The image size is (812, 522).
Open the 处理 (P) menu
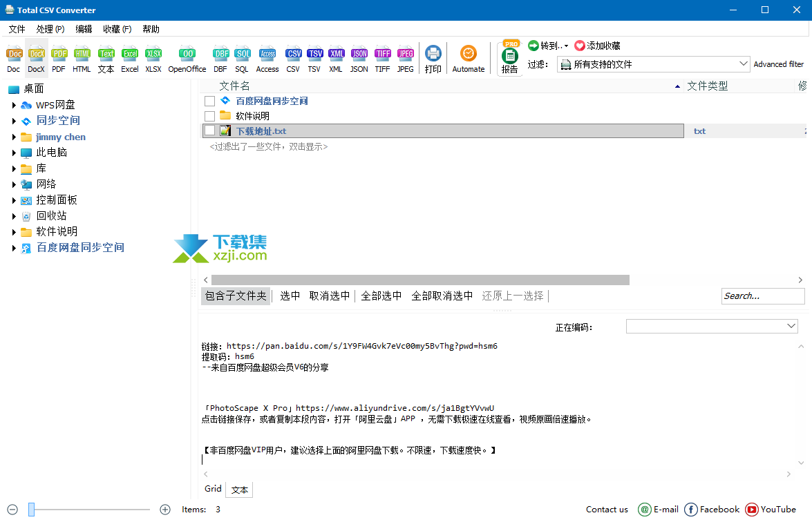click(50, 29)
